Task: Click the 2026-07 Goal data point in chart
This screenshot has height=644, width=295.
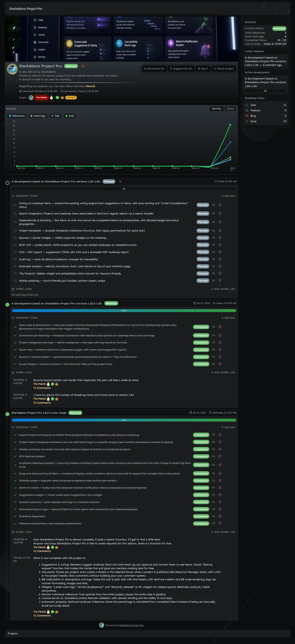Action: point(230,124)
